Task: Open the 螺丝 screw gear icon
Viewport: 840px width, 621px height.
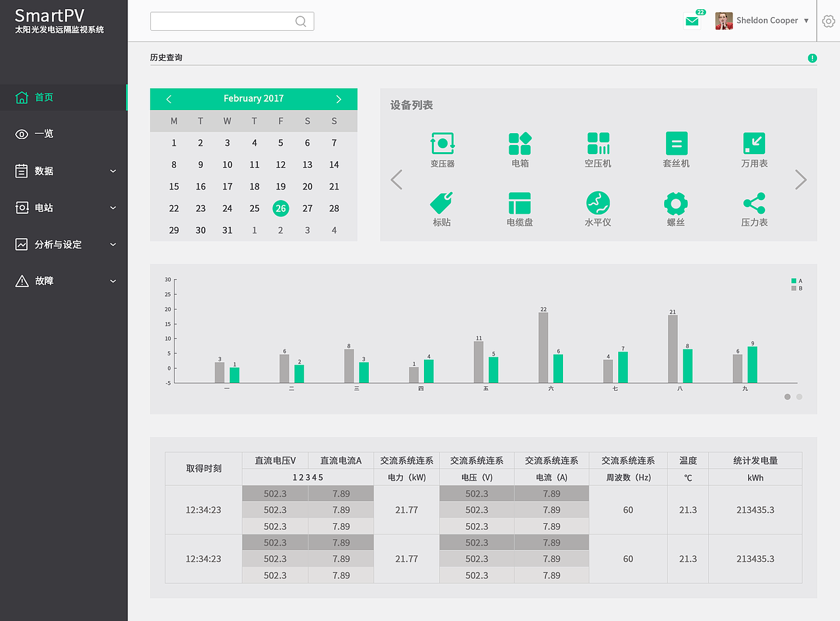Action: coord(676,203)
